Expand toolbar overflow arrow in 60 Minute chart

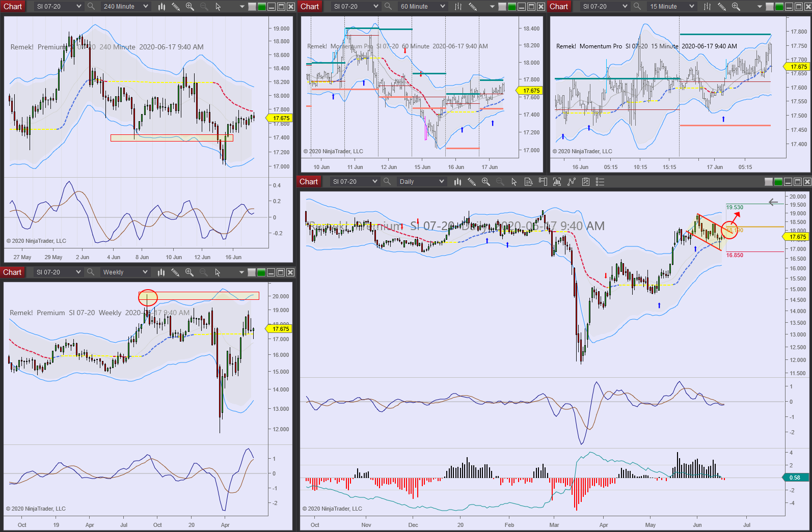click(492, 7)
